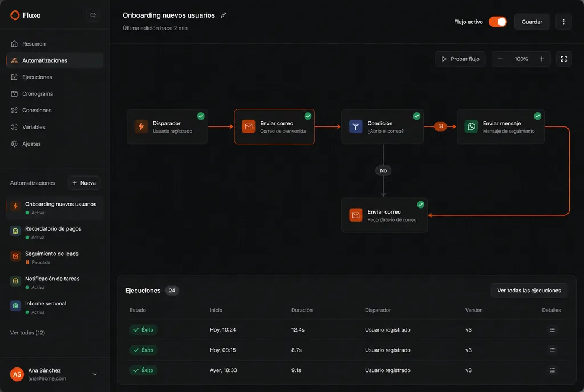Viewport: 584px width, 392px height.
Task: Go to Resumen in the sidebar
Action: [55, 44]
